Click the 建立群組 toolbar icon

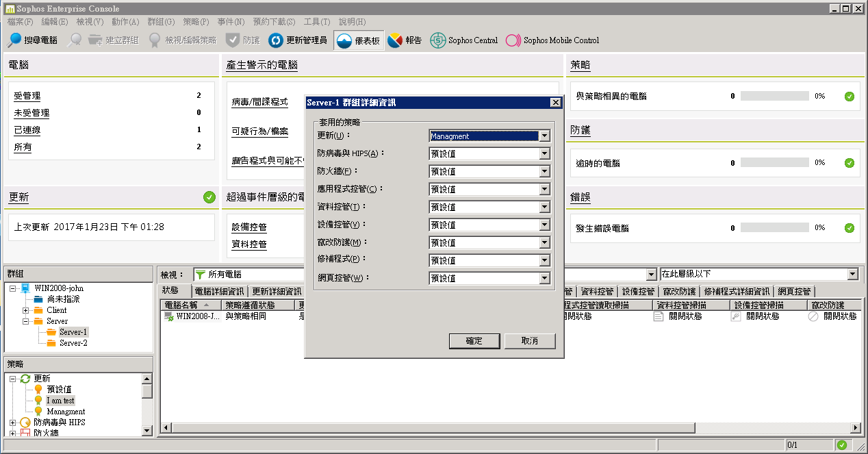pyautogui.click(x=95, y=40)
